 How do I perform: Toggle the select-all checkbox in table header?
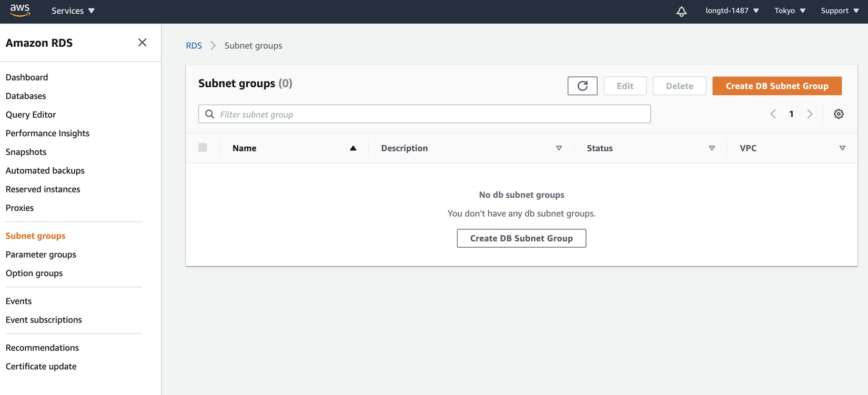[203, 148]
